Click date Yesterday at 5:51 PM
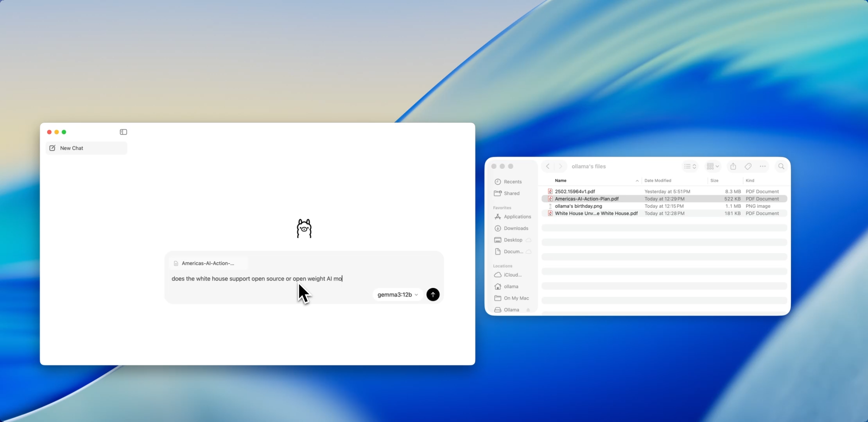 coord(667,191)
